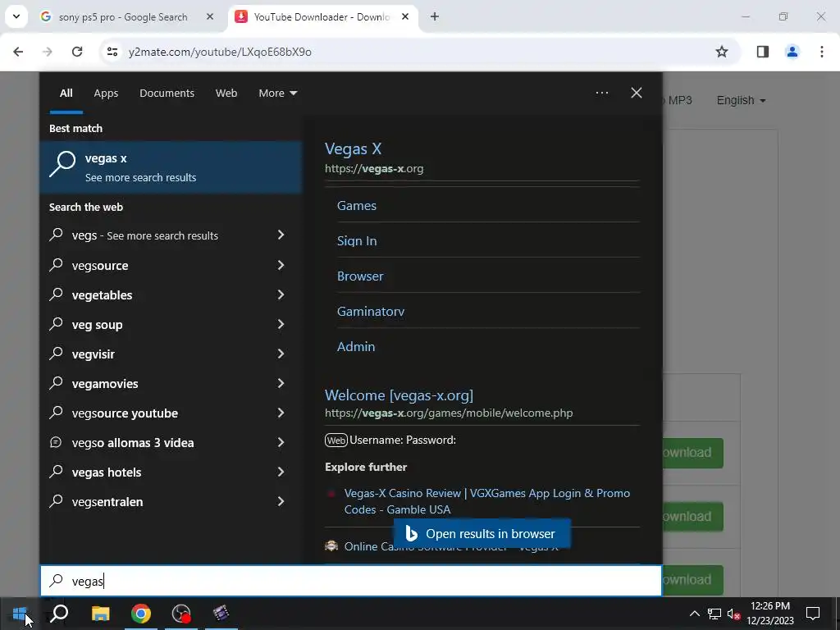Bookmark this page with the star
This screenshot has height=630, width=840.
click(x=722, y=52)
